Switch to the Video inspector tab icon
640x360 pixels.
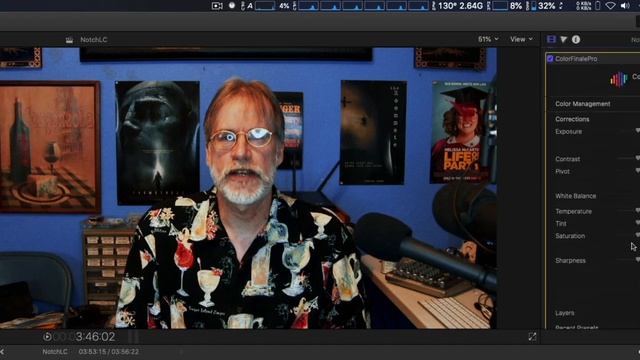click(551, 39)
